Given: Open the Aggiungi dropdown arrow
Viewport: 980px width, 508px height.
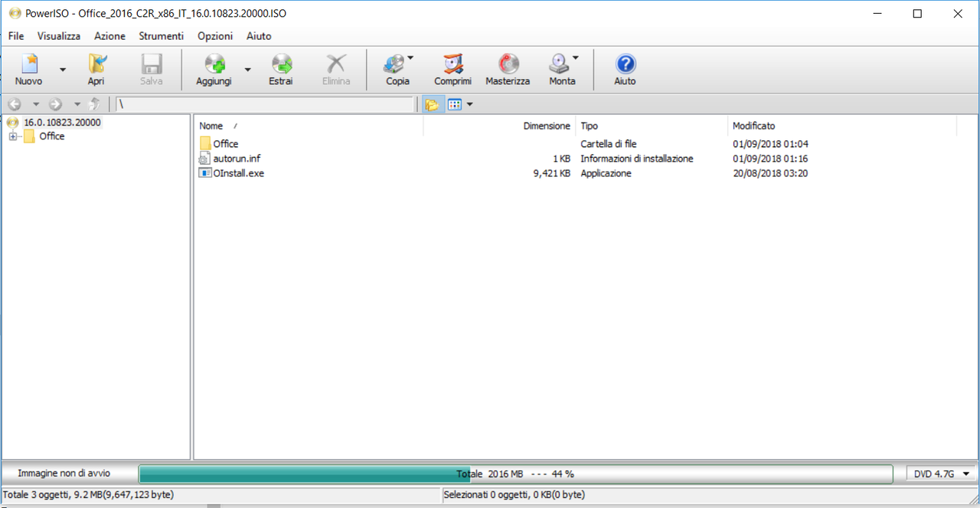Looking at the screenshot, I should click(247, 70).
